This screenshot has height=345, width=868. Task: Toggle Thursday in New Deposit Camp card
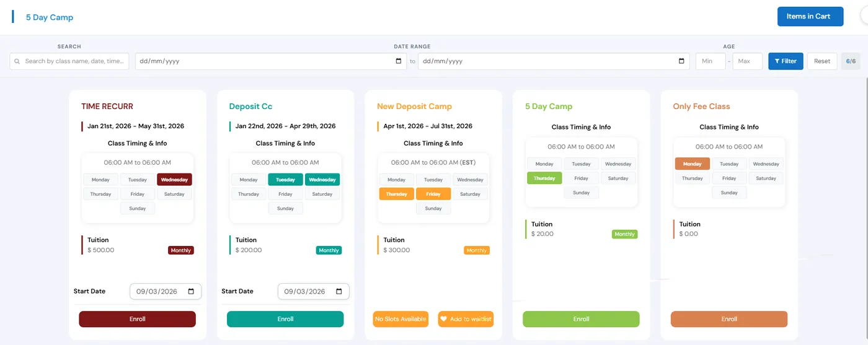tap(396, 194)
